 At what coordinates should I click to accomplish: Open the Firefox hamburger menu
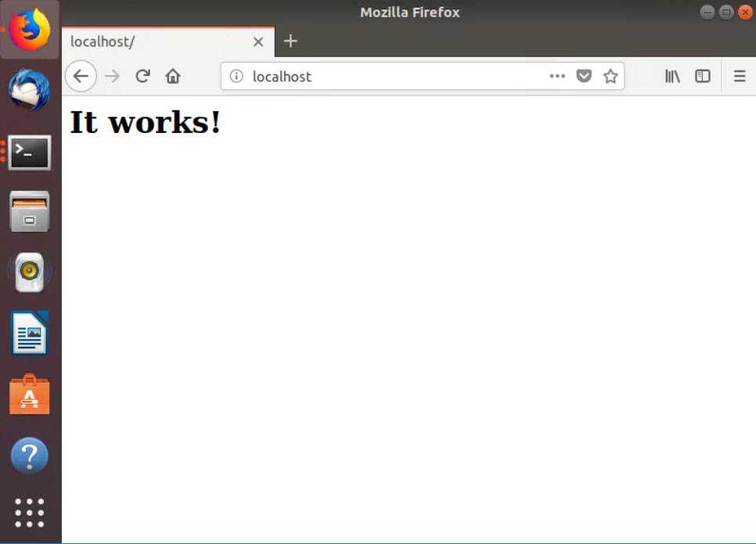click(740, 76)
